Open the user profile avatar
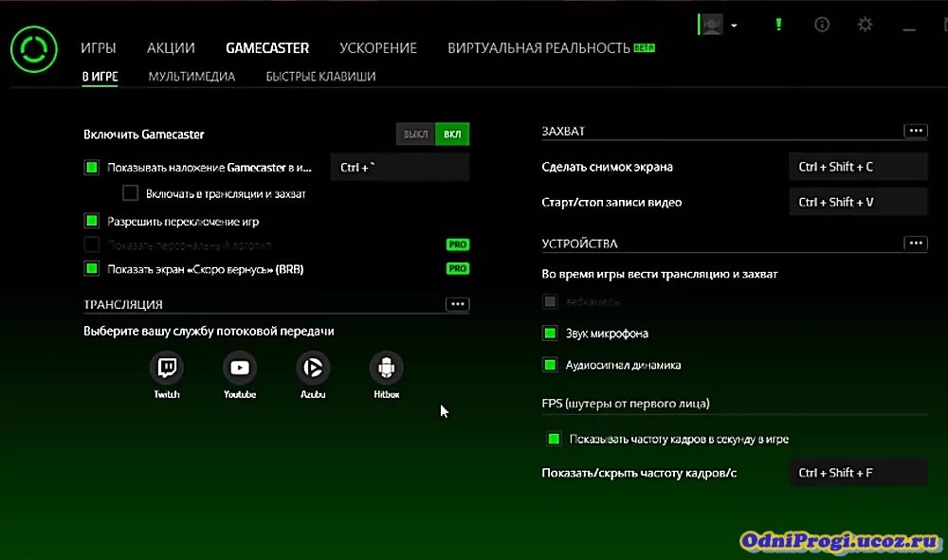948x560 pixels. point(711,25)
